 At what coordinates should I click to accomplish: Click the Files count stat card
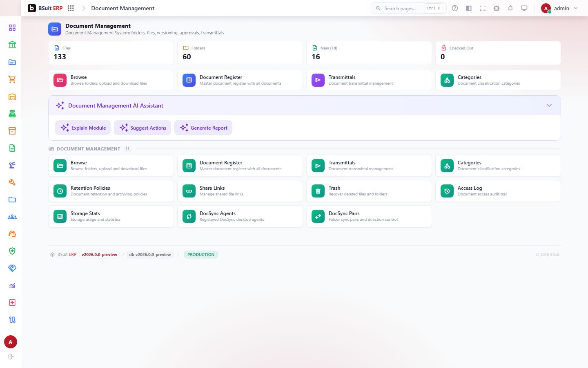click(111, 53)
